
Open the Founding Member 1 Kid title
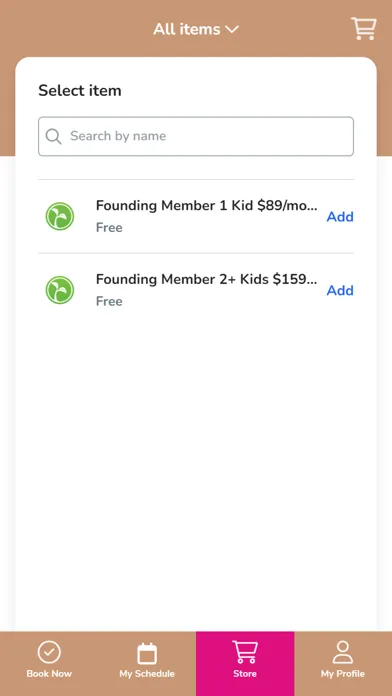point(207,206)
